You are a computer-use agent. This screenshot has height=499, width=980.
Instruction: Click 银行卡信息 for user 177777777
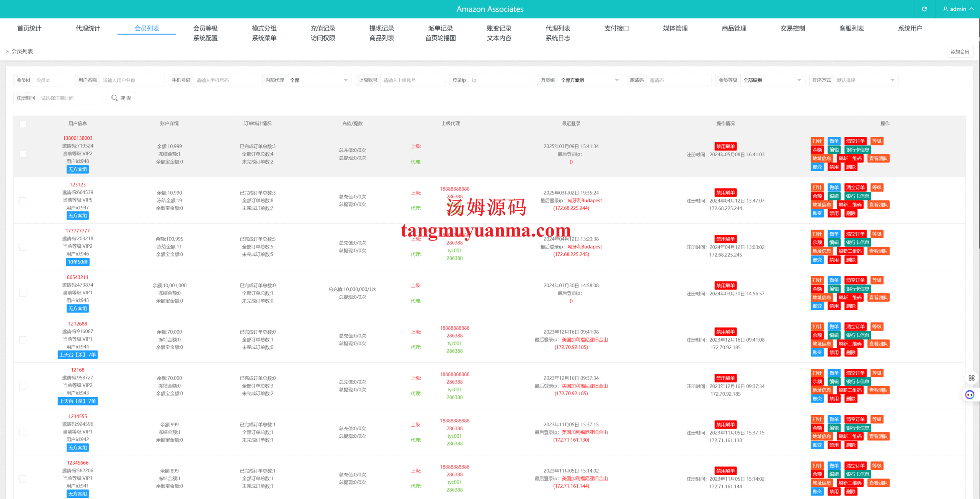click(x=857, y=242)
